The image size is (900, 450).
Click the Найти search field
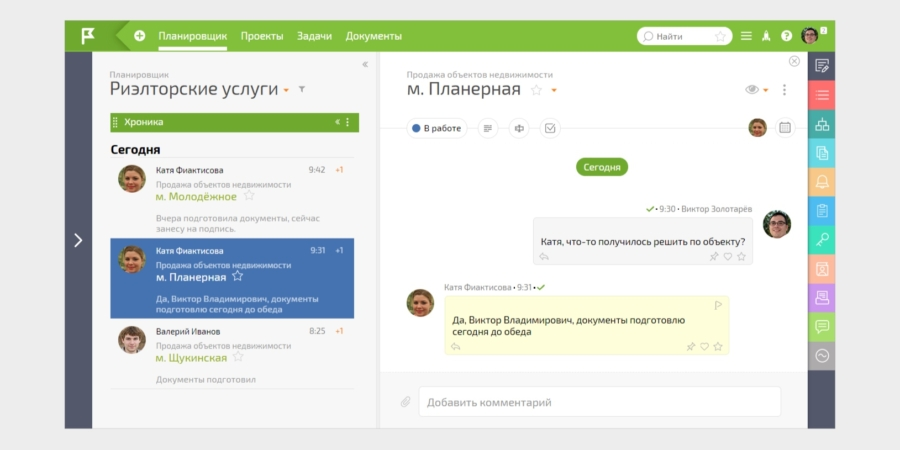(x=684, y=36)
